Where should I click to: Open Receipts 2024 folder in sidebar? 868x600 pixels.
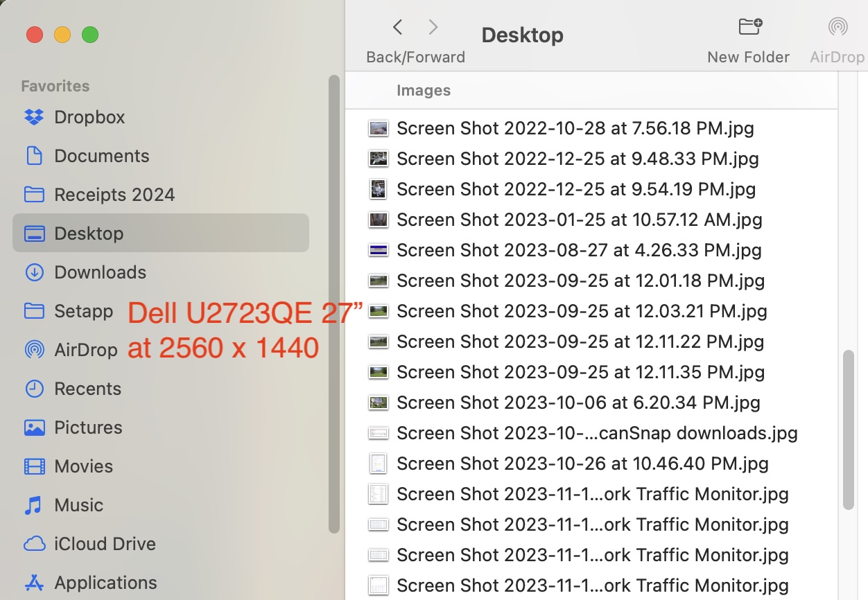114,195
